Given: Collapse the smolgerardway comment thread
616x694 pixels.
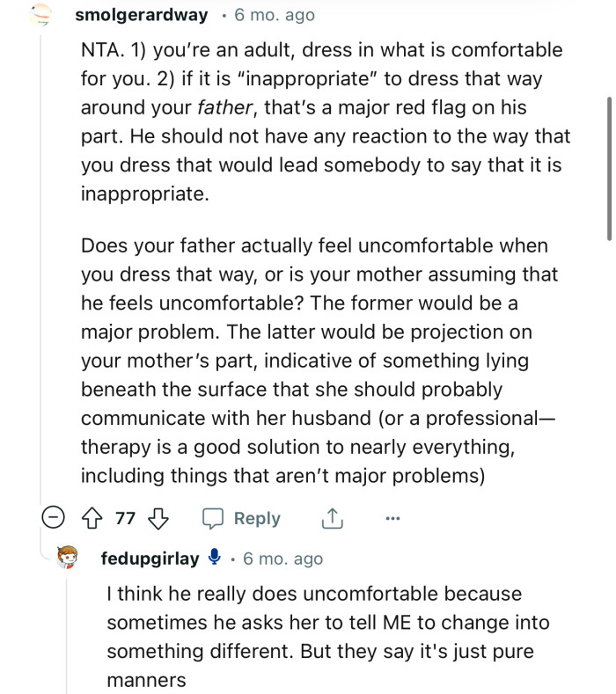Looking at the screenshot, I should click(x=55, y=518).
